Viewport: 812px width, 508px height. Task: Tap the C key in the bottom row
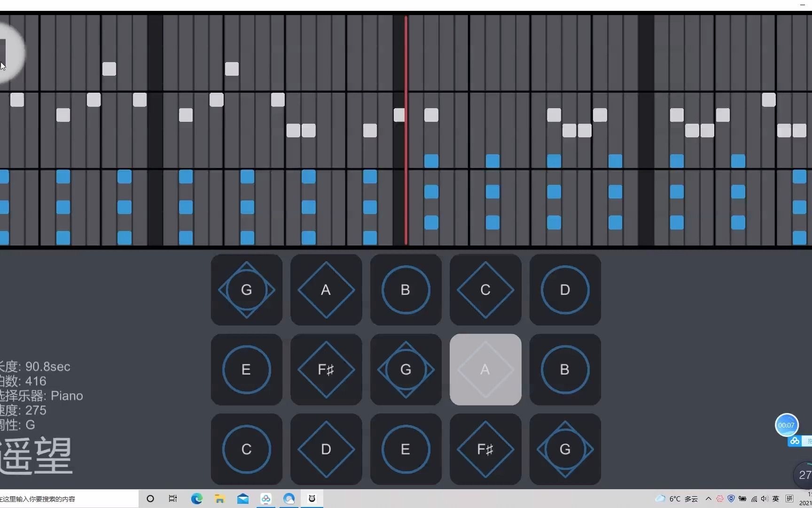tap(247, 449)
